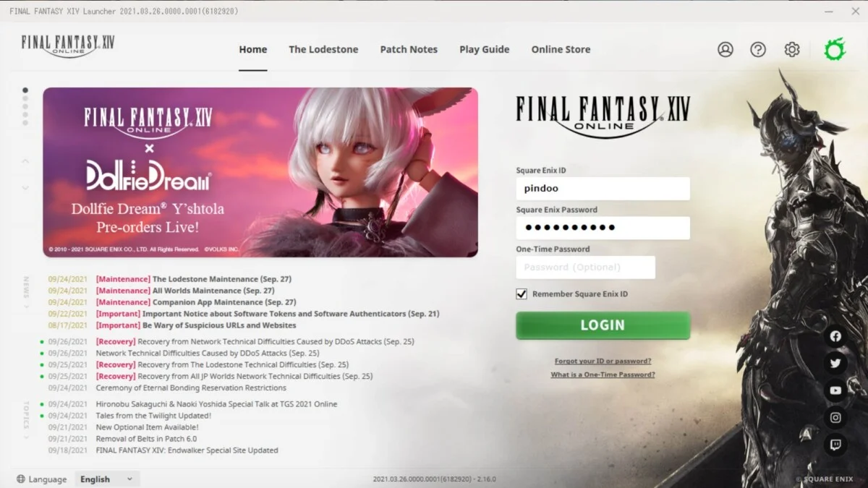The image size is (868, 488).
Task: Open the help question mark icon
Action: 758,49
